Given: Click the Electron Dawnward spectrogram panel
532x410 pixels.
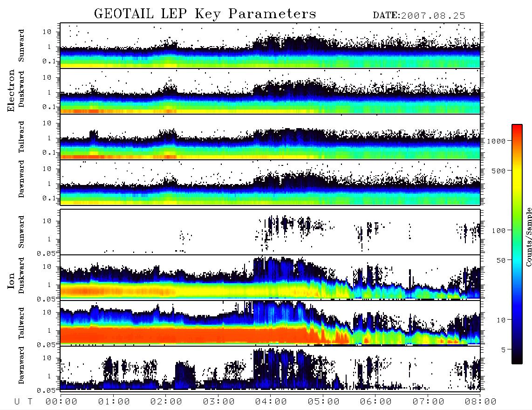Looking at the screenshot, I should tap(270, 183).
